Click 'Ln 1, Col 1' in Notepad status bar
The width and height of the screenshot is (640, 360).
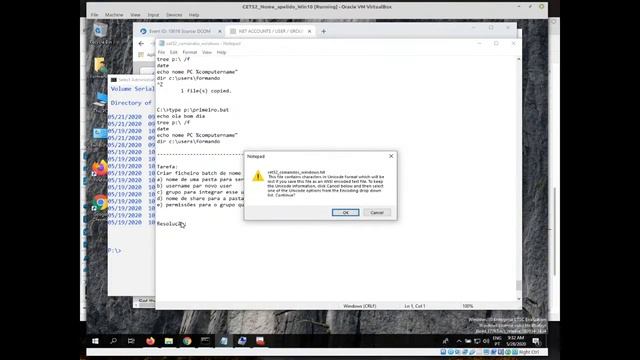click(x=415, y=306)
